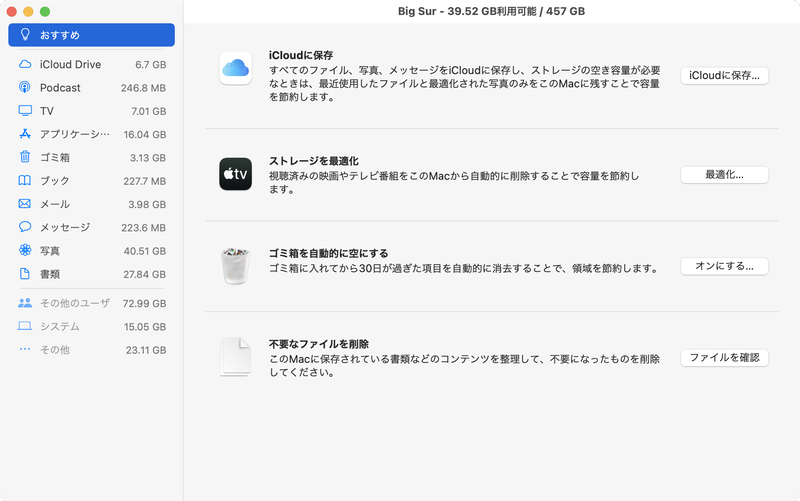Close the storage management window
This screenshot has width=800, height=501.
pyautogui.click(x=12, y=11)
